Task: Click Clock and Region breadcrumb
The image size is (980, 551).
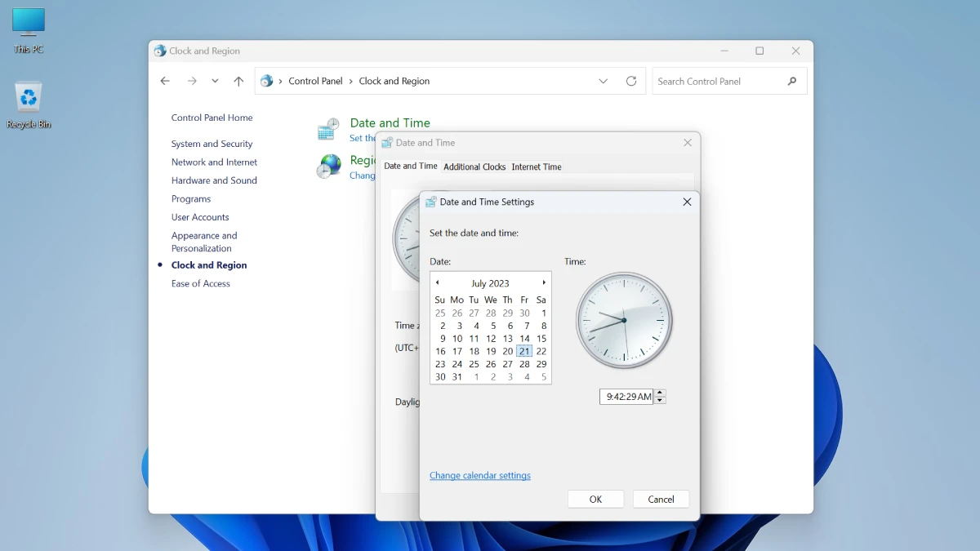Action: pyautogui.click(x=394, y=81)
